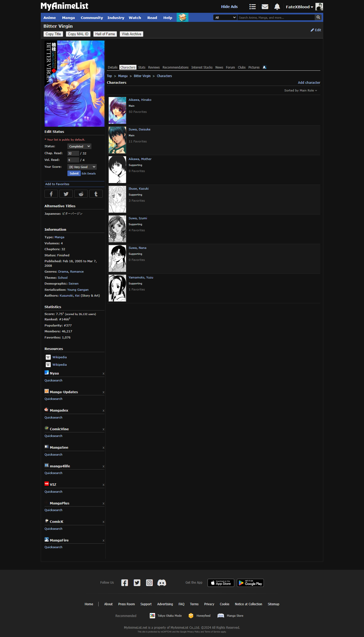Open the Community menu
364x637 pixels.
tap(92, 18)
